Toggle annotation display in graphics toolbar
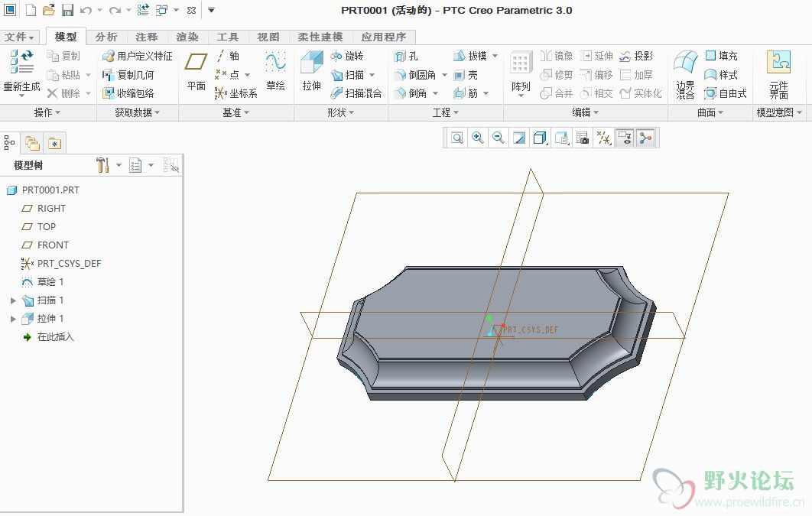Viewport: 812px width, 516px height. [x=625, y=138]
